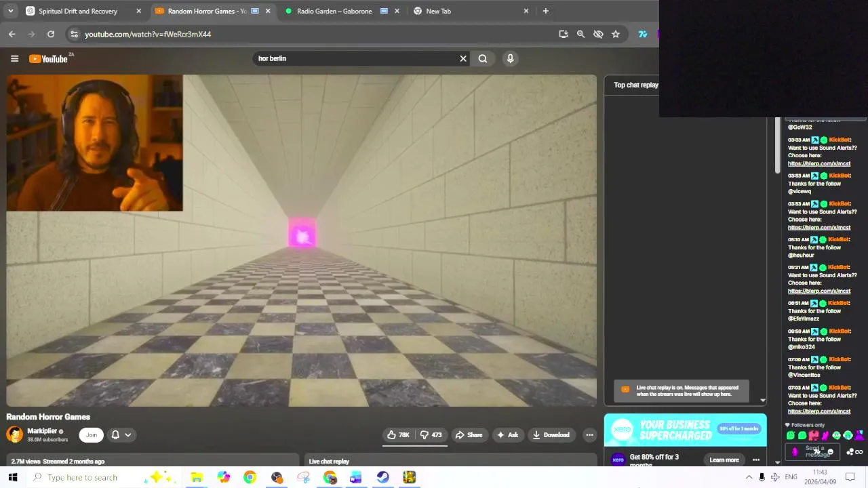Like the video (78K)
This screenshot has height=488, width=868.
[x=399, y=435]
